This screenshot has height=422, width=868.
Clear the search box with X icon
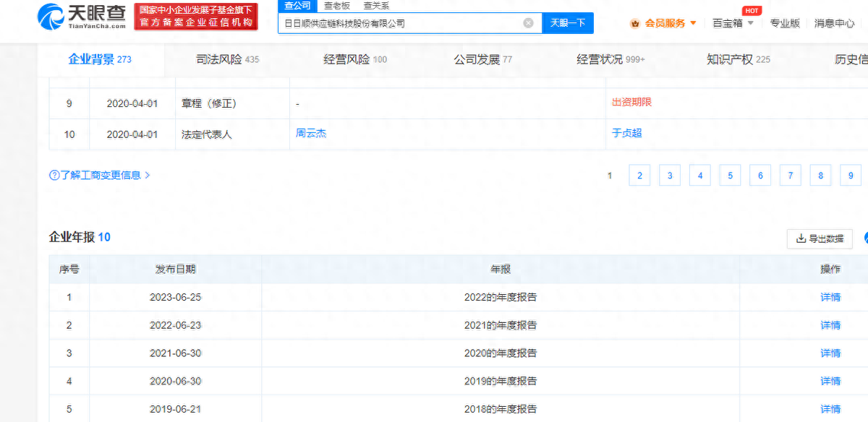tap(528, 23)
